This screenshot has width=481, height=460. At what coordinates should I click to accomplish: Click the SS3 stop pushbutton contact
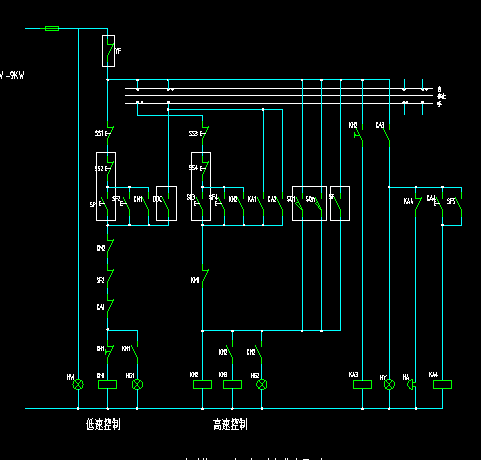point(205,133)
